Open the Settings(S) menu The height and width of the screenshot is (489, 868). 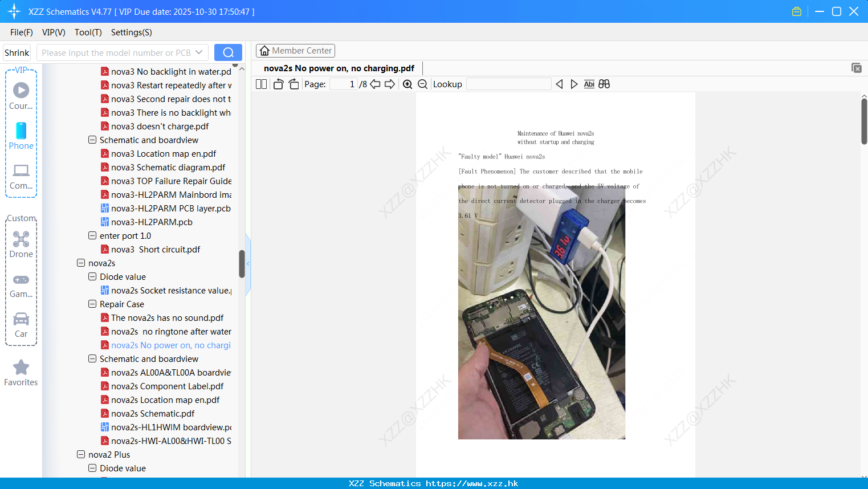(132, 32)
